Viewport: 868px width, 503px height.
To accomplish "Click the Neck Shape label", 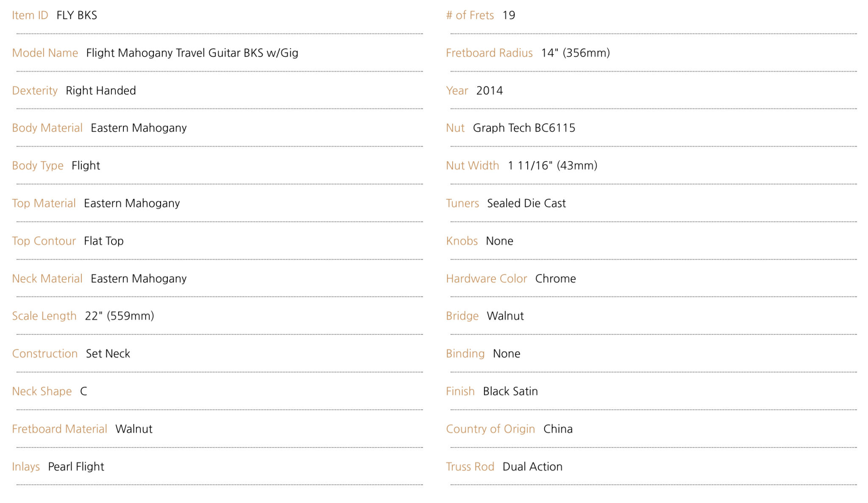I will click(42, 392).
